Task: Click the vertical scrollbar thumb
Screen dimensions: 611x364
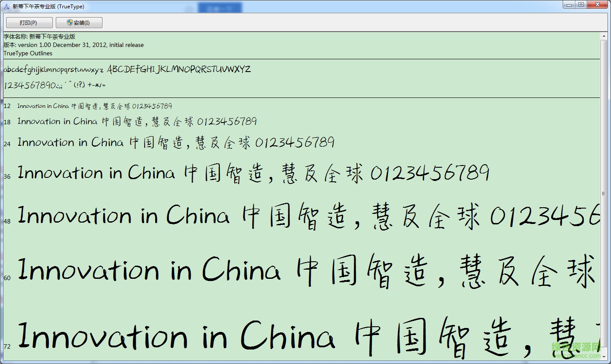Action: 604,193
